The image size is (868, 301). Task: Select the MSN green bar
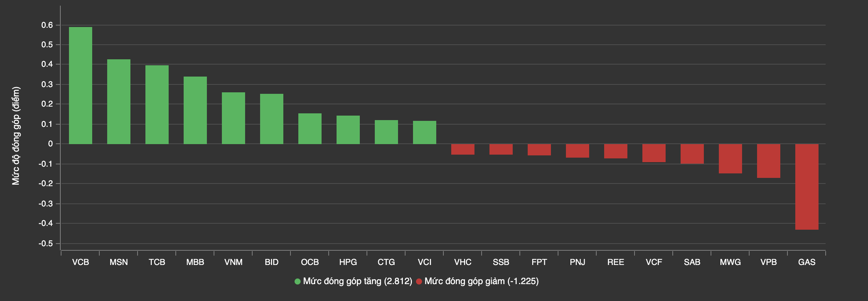click(x=119, y=102)
